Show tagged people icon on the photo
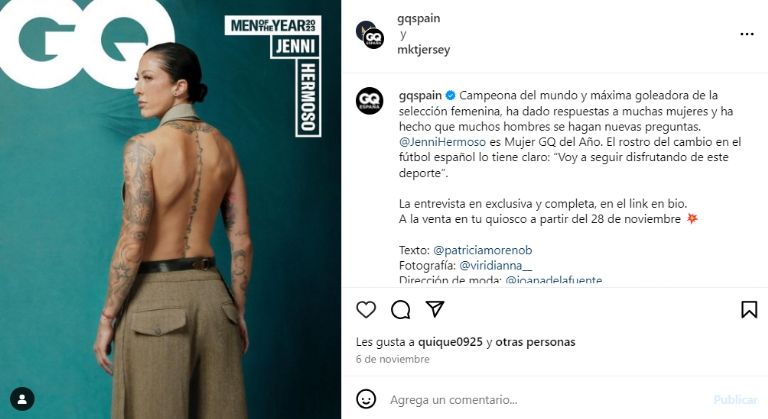768x419 pixels. [22, 399]
